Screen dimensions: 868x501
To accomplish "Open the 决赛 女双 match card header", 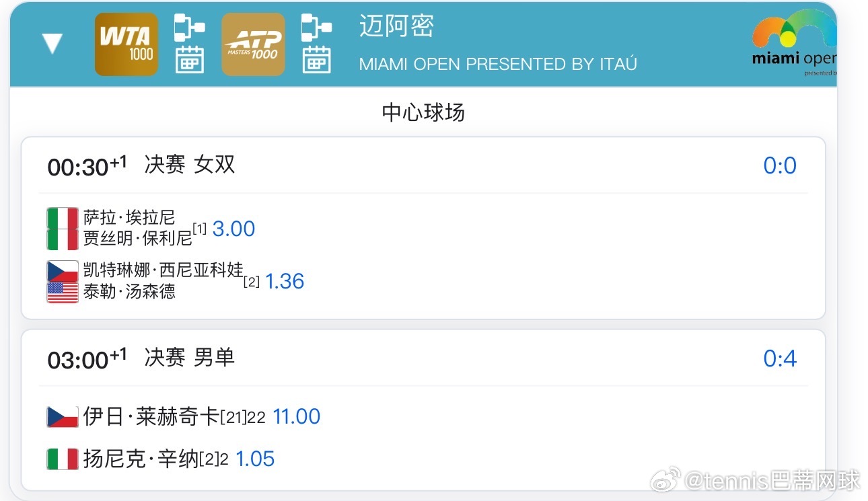I will point(423,165).
